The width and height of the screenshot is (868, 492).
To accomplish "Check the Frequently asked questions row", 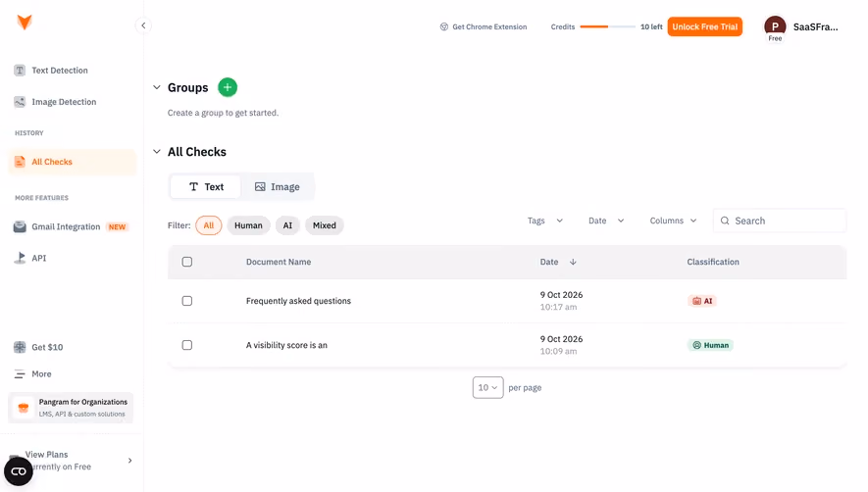I will pos(187,301).
